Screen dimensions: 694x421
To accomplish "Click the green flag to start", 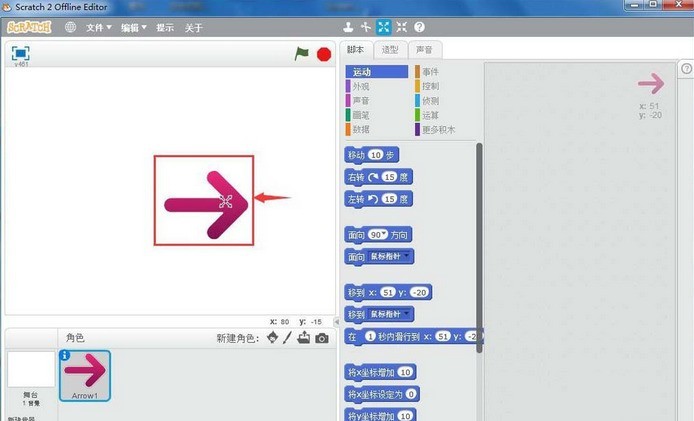I will tap(301, 54).
